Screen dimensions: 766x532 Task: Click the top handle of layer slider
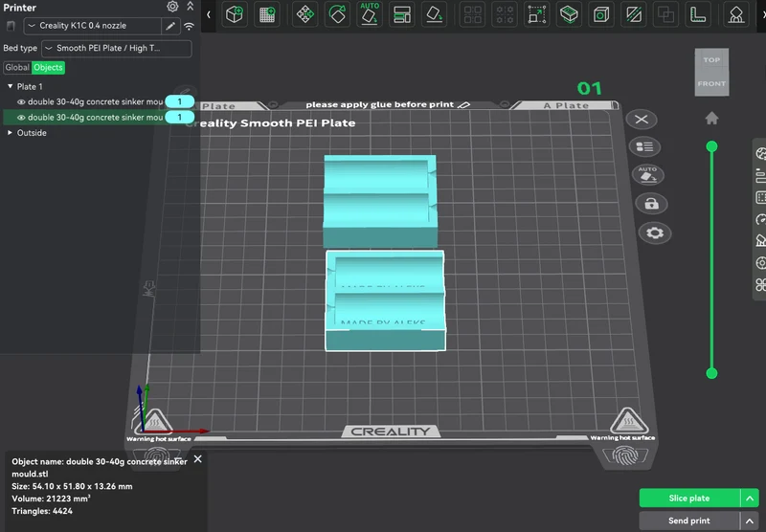(x=711, y=146)
